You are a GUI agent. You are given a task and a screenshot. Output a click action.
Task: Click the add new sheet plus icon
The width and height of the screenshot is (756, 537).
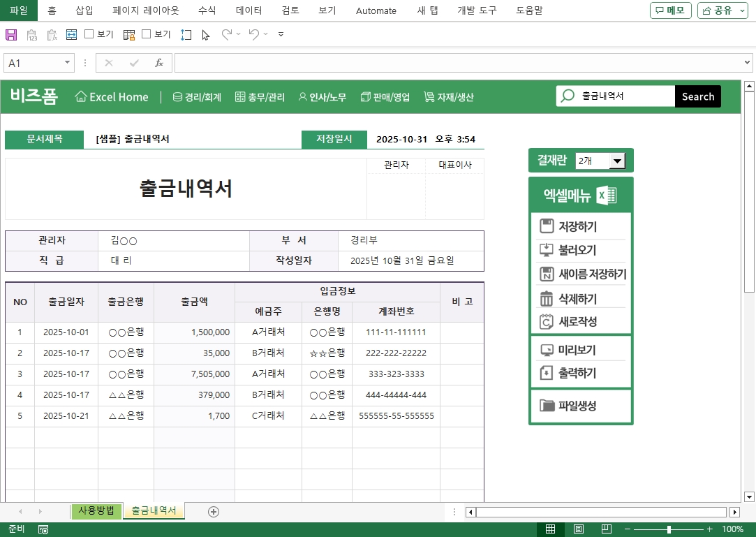(x=214, y=512)
